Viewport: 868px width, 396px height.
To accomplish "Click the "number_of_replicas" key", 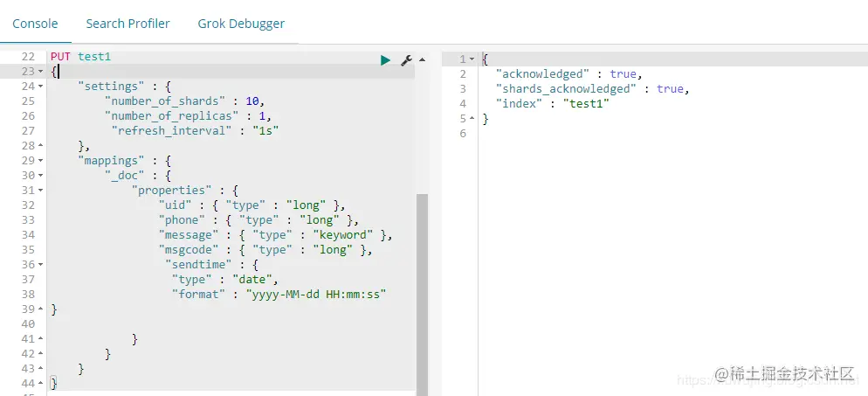I will pos(172,116).
